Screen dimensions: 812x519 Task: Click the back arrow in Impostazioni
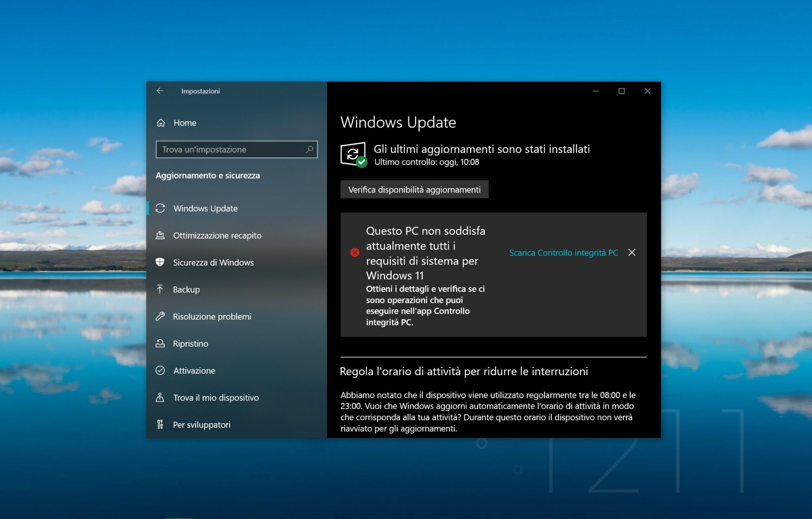pos(160,91)
